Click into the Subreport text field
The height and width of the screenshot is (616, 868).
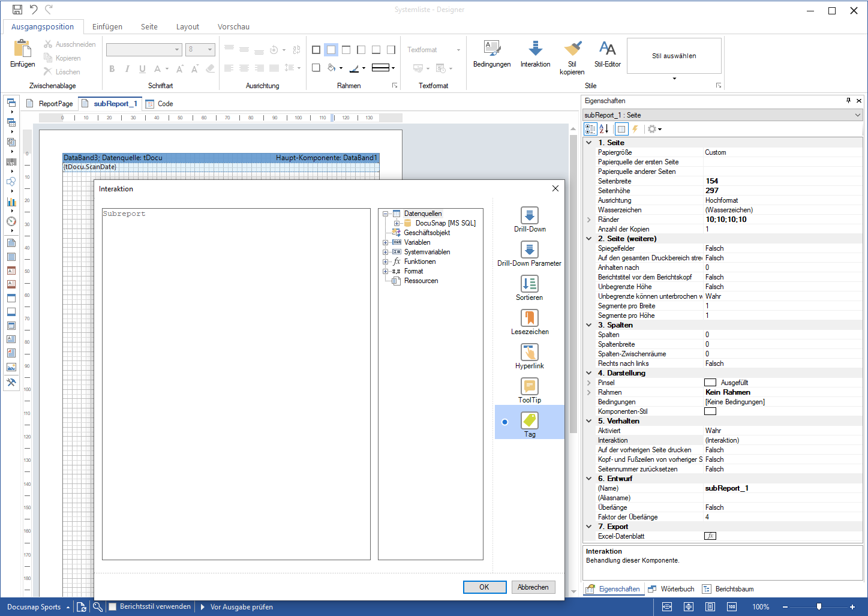coord(236,384)
